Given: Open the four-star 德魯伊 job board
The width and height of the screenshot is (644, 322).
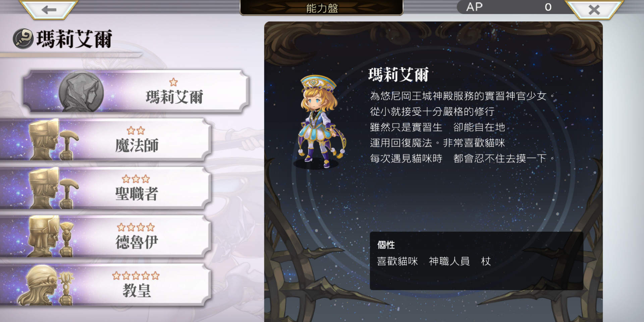Looking at the screenshot, I should [x=105, y=236].
